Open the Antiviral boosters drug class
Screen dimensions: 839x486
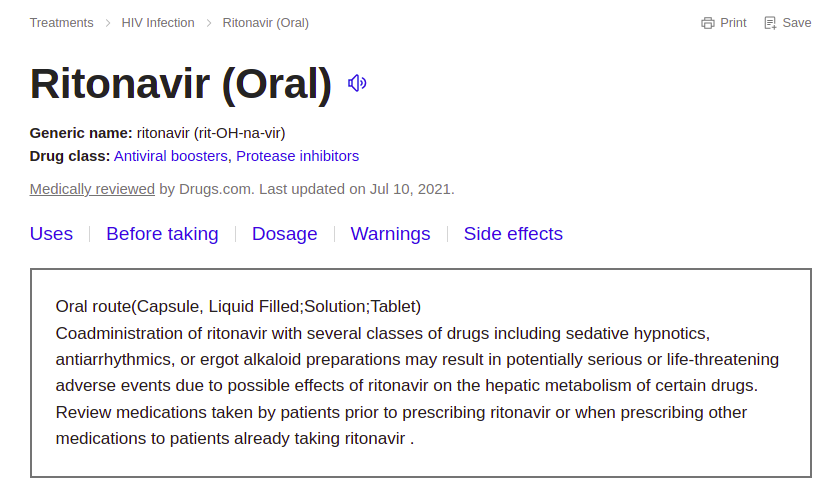pyautogui.click(x=171, y=156)
